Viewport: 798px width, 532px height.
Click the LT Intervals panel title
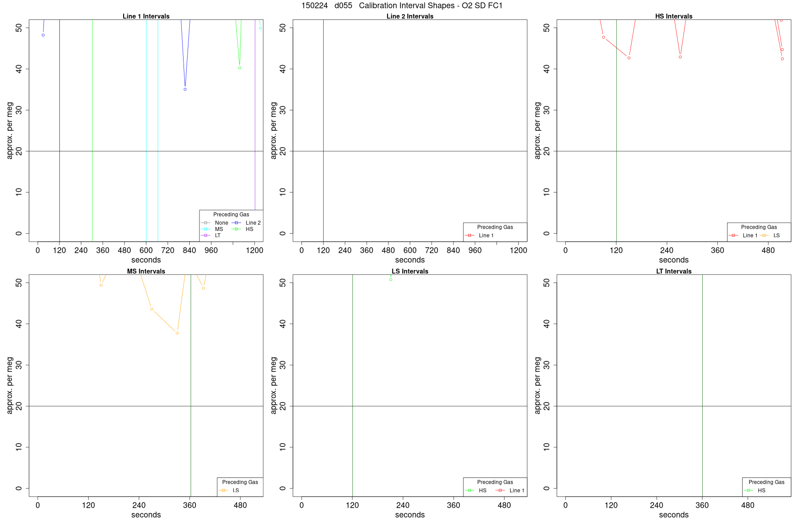click(673, 271)
